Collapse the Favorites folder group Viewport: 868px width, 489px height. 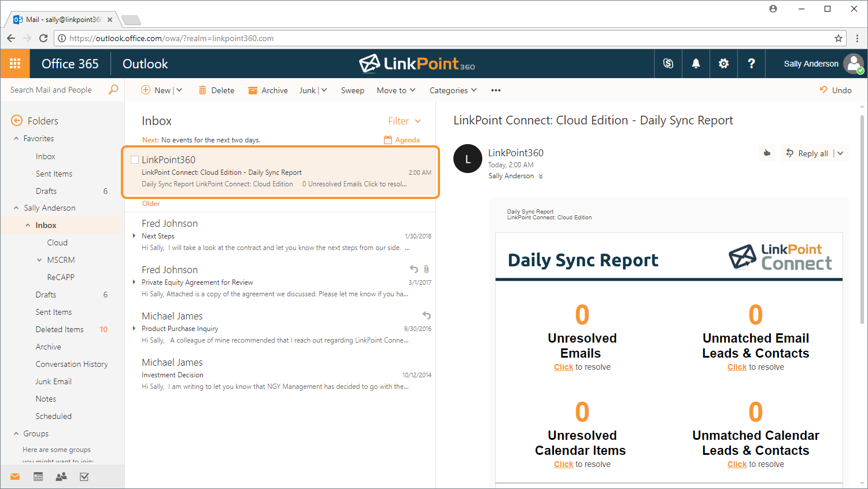[16, 139]
